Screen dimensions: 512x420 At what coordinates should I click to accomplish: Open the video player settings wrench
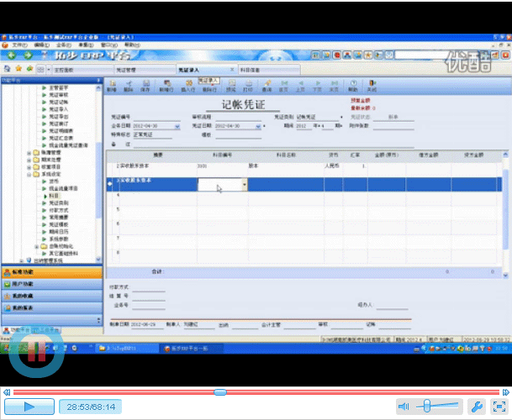coord(476,407)
